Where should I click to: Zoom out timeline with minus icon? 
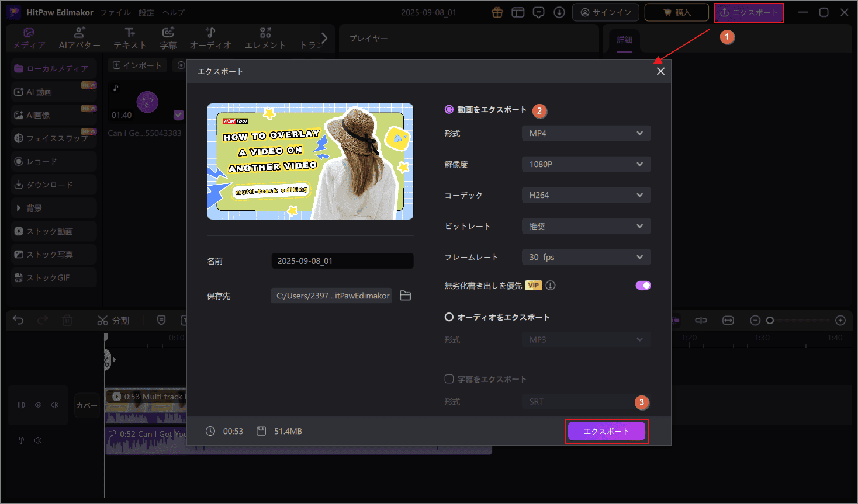coord(755,320)
